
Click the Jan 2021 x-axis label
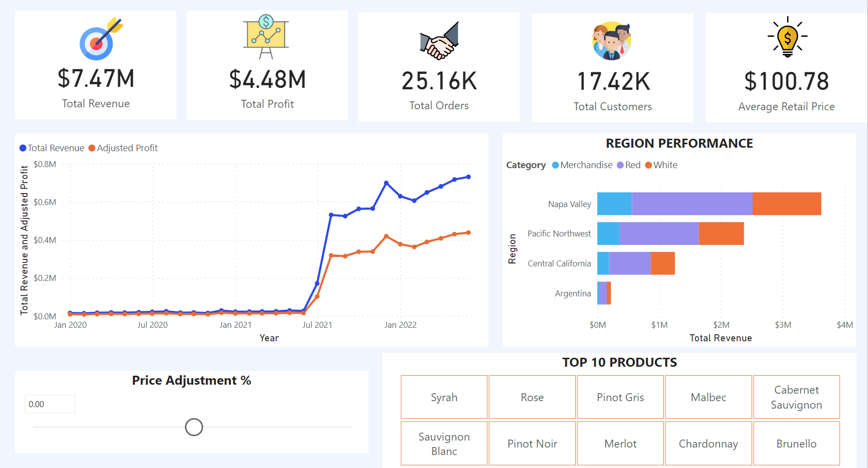click(x=235, y=325)
